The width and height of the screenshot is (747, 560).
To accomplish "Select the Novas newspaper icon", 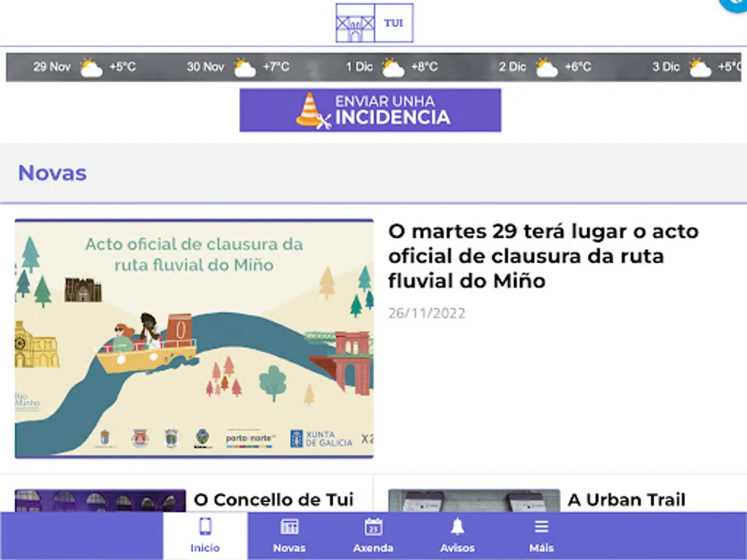I will point(289,527).
